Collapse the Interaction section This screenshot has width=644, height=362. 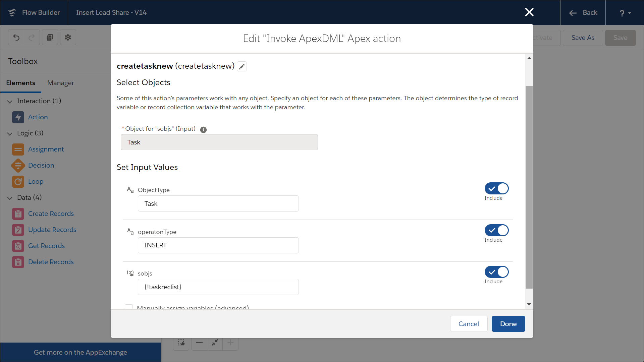point(9,101)
